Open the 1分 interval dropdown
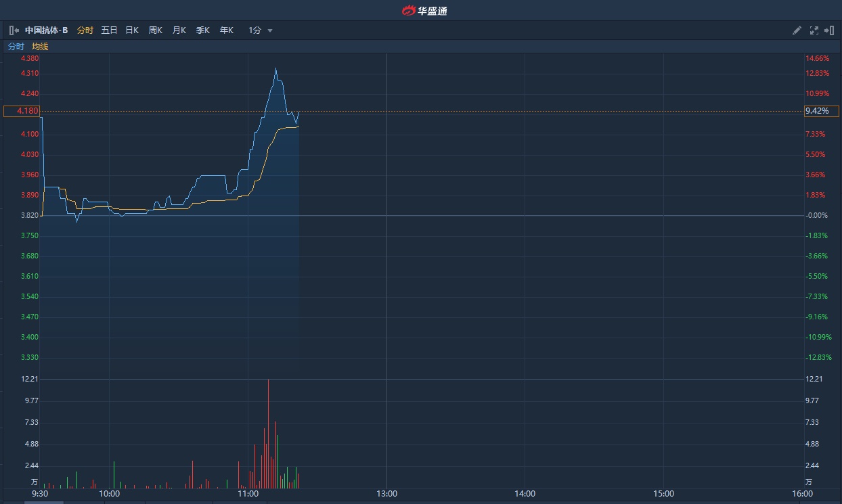 261,30
